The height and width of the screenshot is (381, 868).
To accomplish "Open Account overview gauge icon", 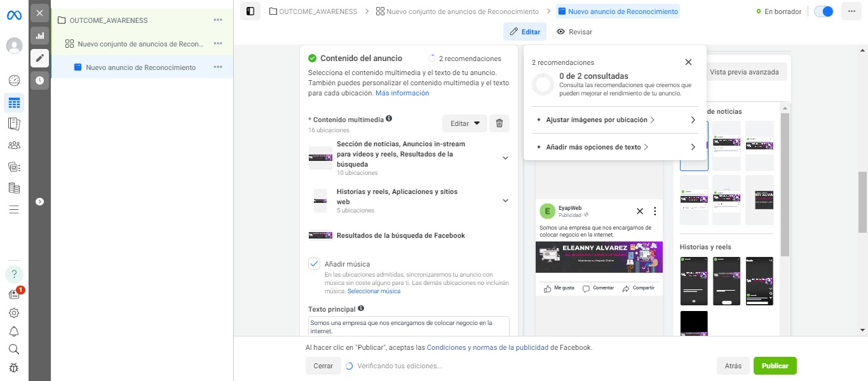I will [14, 80].
